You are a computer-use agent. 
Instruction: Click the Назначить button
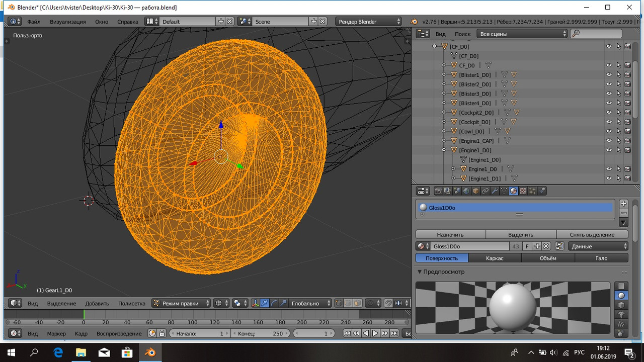coord(450,234)
